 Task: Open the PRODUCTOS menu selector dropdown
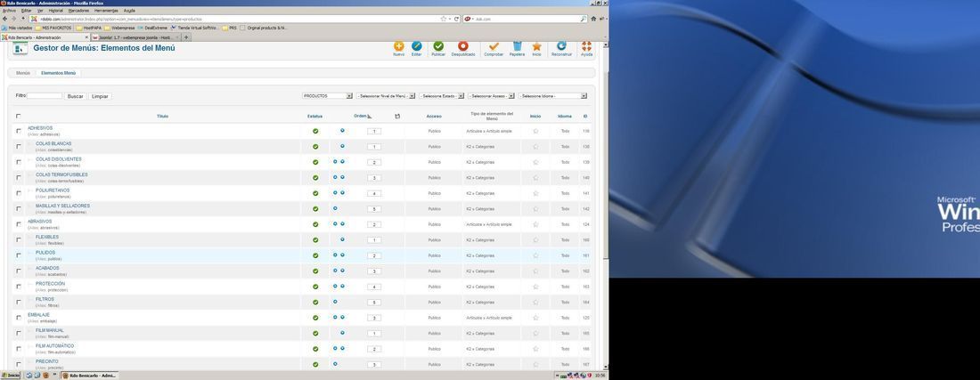[x=327, y=96]
